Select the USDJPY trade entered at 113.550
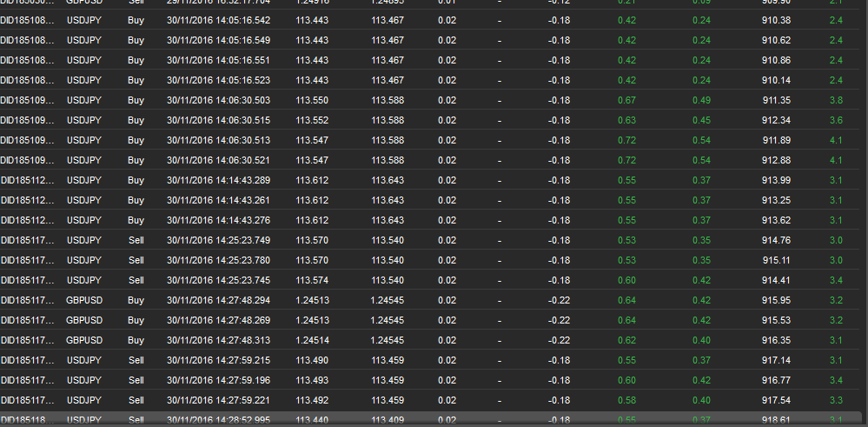This screenshot has height=427, width=868. (429, 100)
